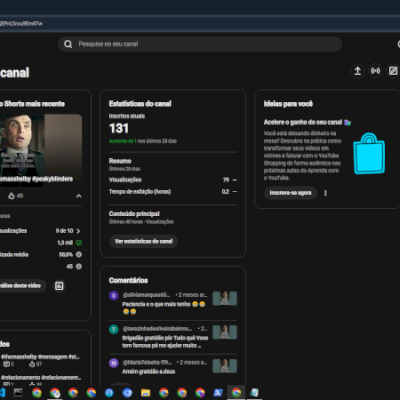This screenshot has height=400, width=400.
Task: Click the blue shopping bag illustration
Action: point(369,153)
